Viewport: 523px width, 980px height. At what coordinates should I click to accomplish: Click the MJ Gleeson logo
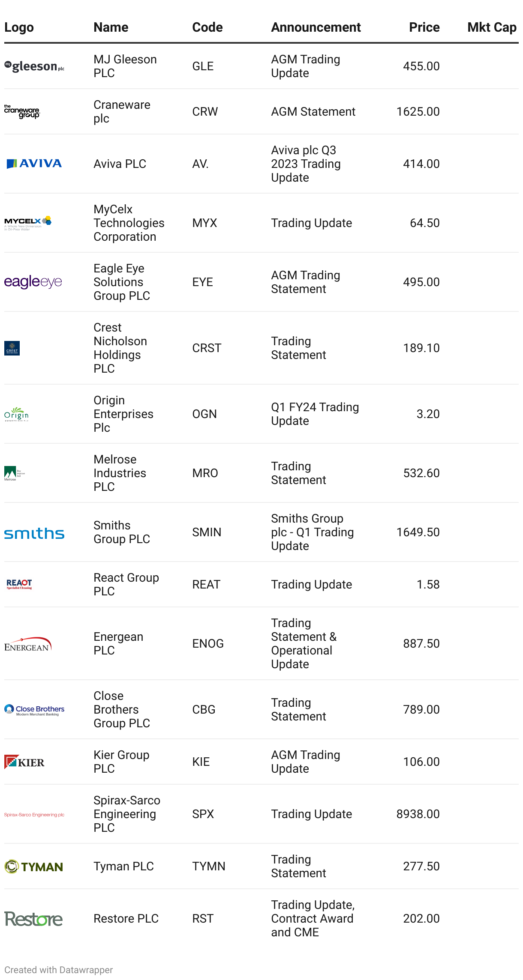click(x=34, y=66)
